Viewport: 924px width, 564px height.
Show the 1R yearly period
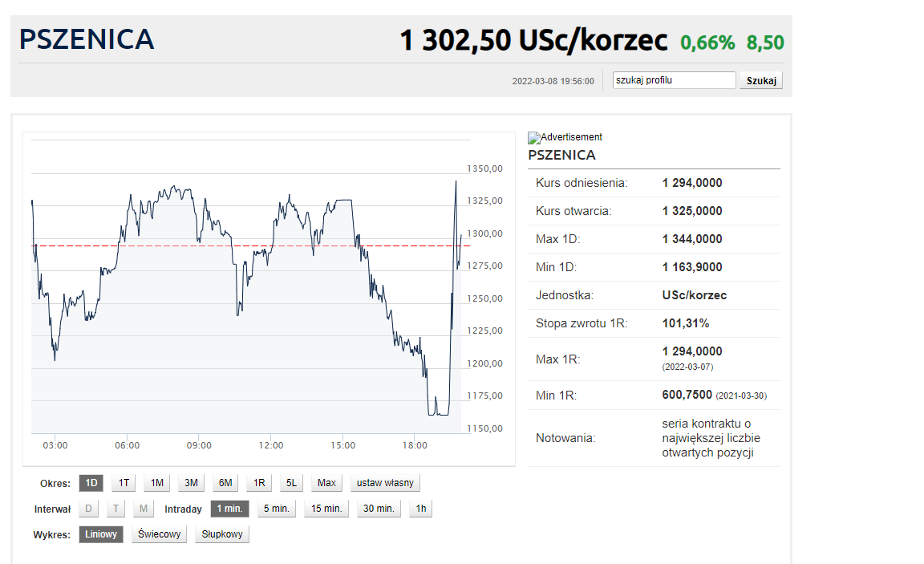259,483
